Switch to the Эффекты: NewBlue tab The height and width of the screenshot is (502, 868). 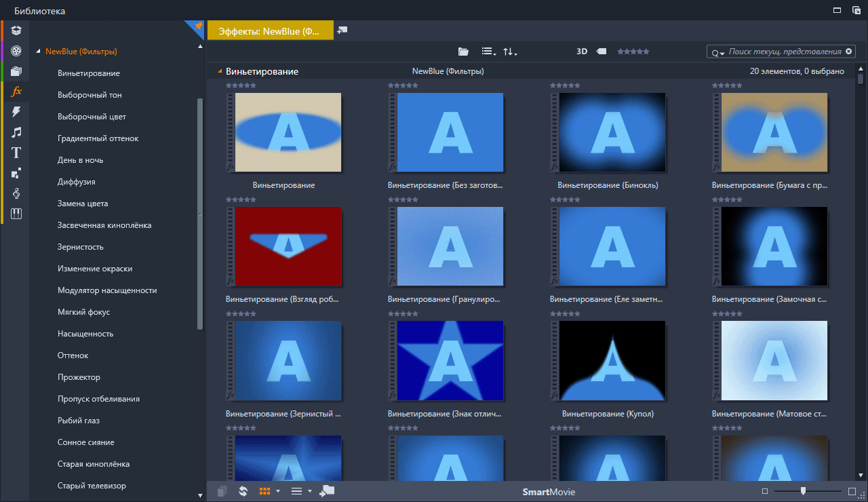click(x=270, y=31)
